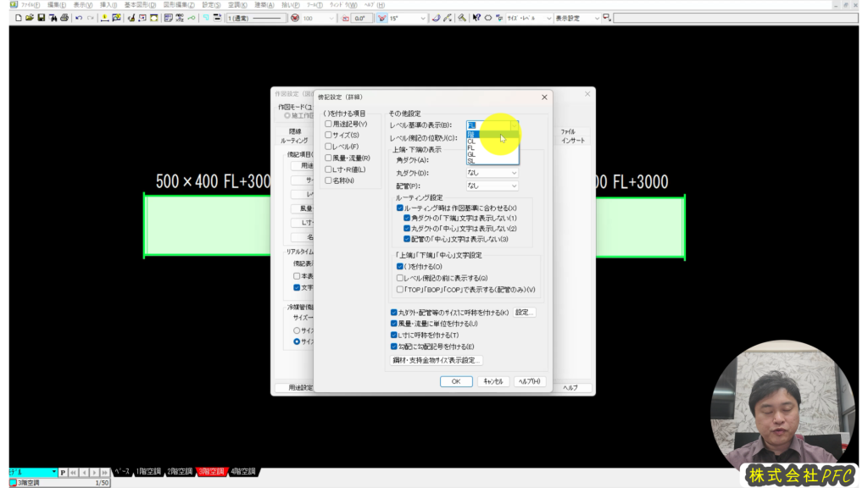Click the undo arrow icon
The width and height of the screenshot is (868, 488).
click(78, 18)
